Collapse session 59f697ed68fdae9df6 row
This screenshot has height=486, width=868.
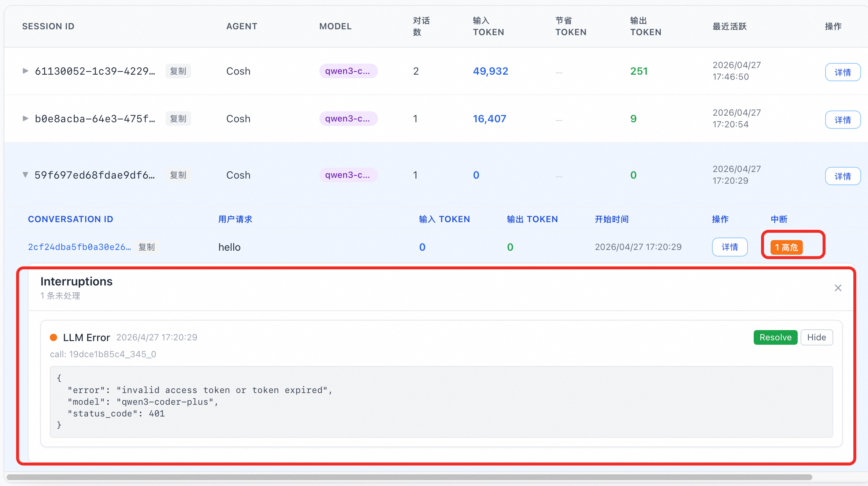25,175
